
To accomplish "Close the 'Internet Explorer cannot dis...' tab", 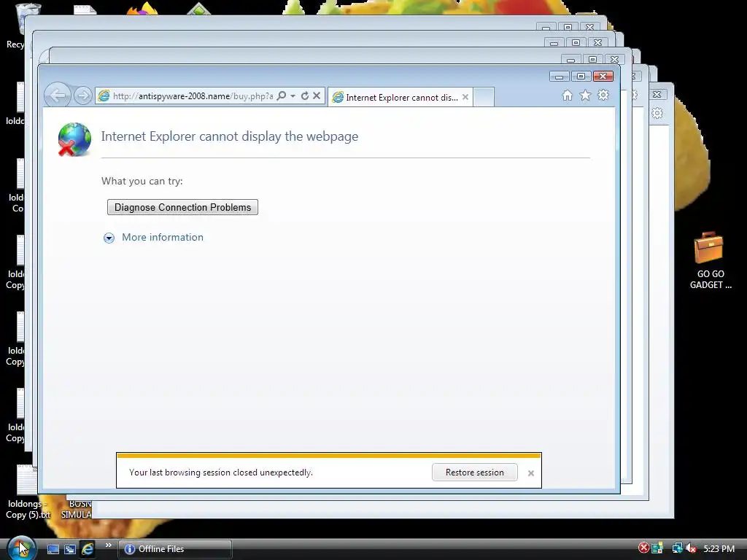I will (465, 97).
